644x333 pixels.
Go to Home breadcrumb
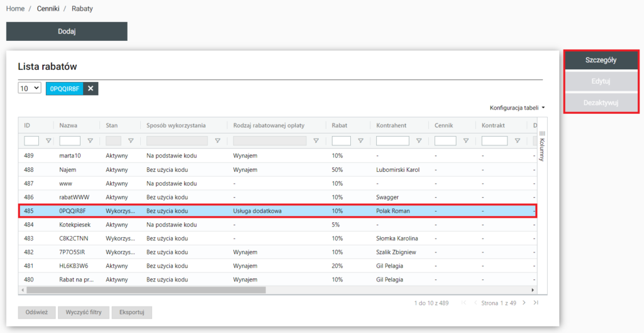[15, 9]
